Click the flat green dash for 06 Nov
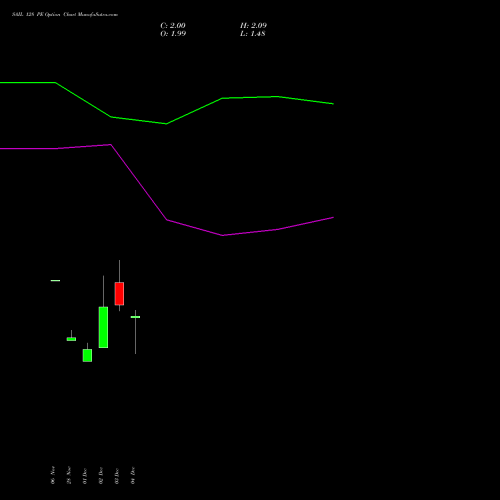Screen dimensions: 500x500 (55, 281)
